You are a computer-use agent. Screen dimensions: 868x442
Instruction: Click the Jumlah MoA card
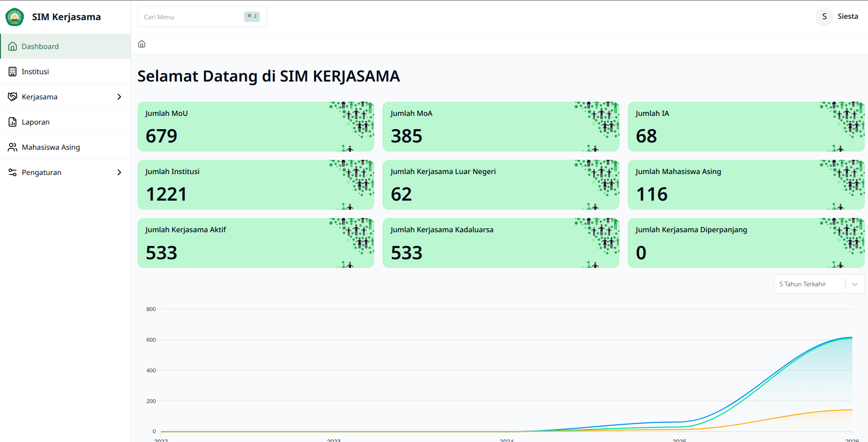pos(501,126)
